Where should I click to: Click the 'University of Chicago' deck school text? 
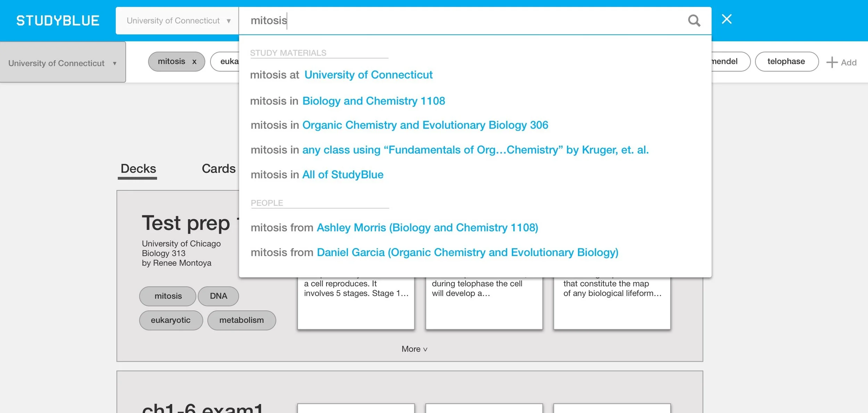[x=181, y=244]
